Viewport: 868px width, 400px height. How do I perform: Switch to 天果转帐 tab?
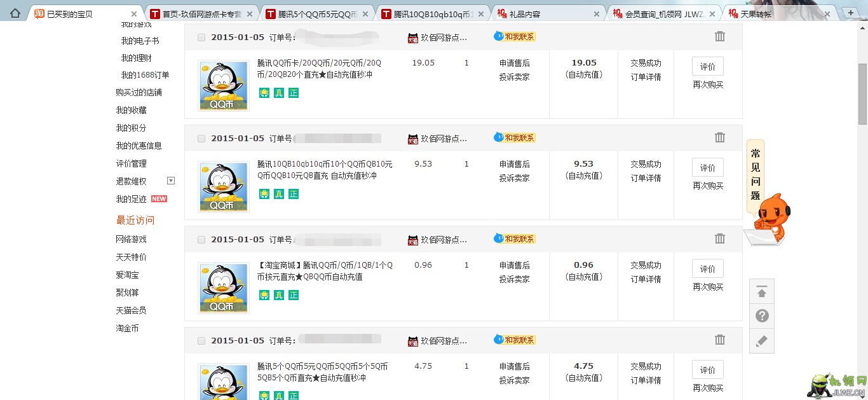tap(780, 14)
